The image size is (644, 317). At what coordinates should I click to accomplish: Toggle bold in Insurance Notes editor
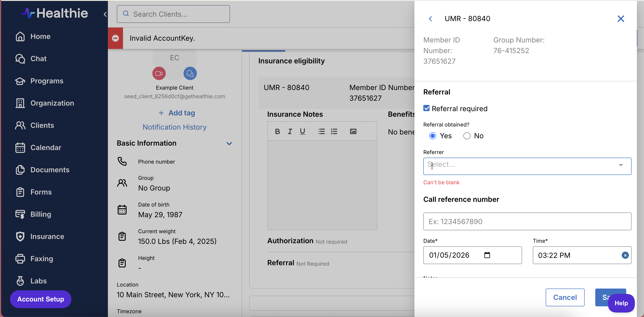(277, 131)
